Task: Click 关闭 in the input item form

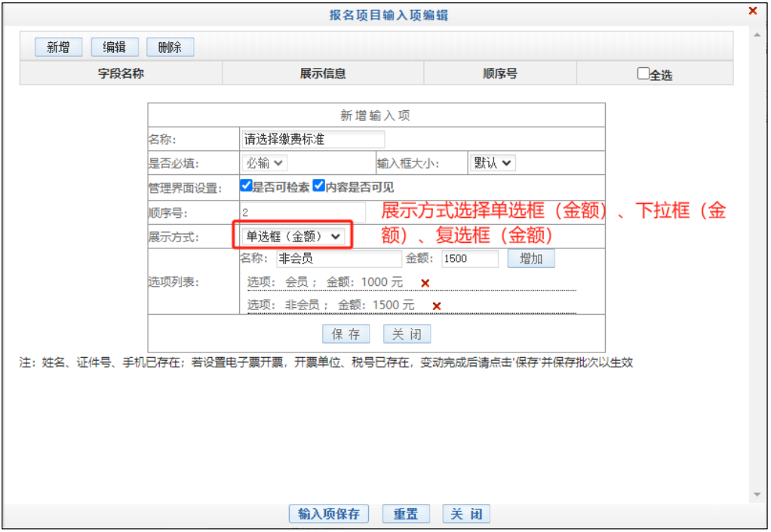Action: coord(407,334)
